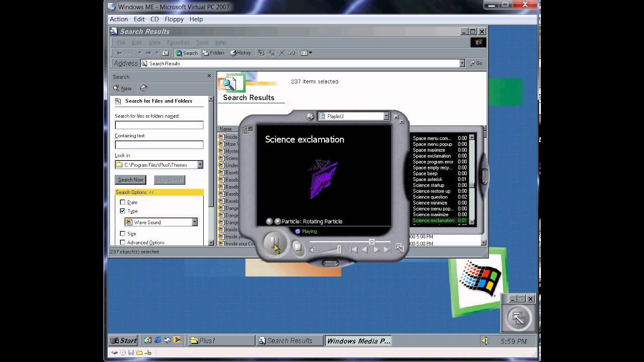
Task: Skip to the next track in Media Player
Action: point(387,249)
